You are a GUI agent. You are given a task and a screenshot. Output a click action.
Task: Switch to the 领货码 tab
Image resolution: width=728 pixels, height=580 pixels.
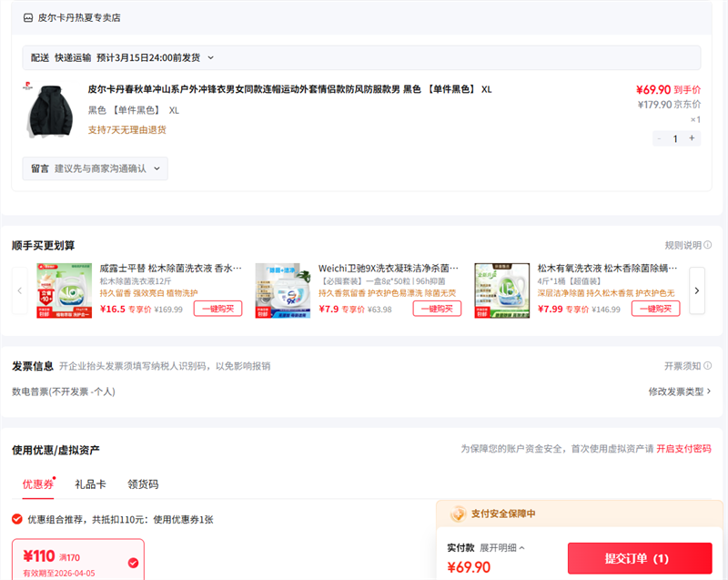pos(143,484)
